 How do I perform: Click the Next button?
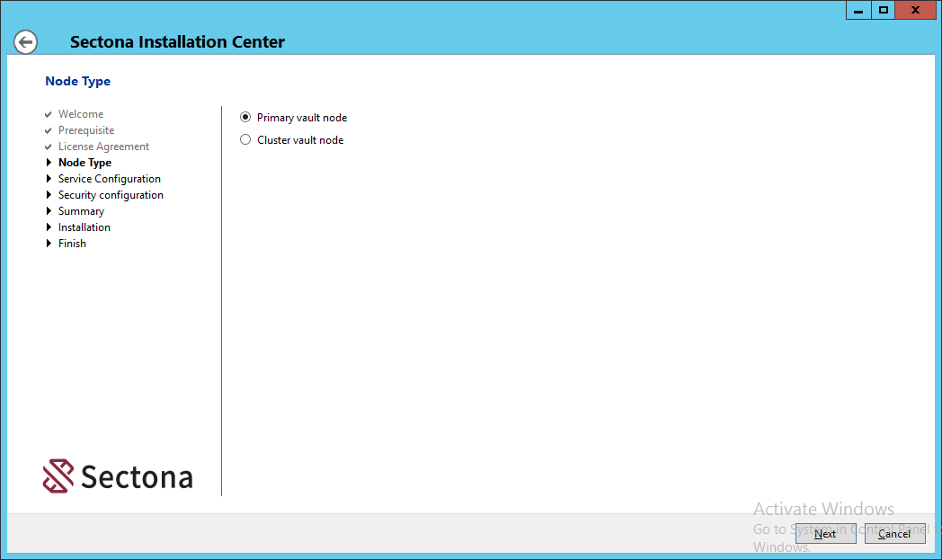825,533
